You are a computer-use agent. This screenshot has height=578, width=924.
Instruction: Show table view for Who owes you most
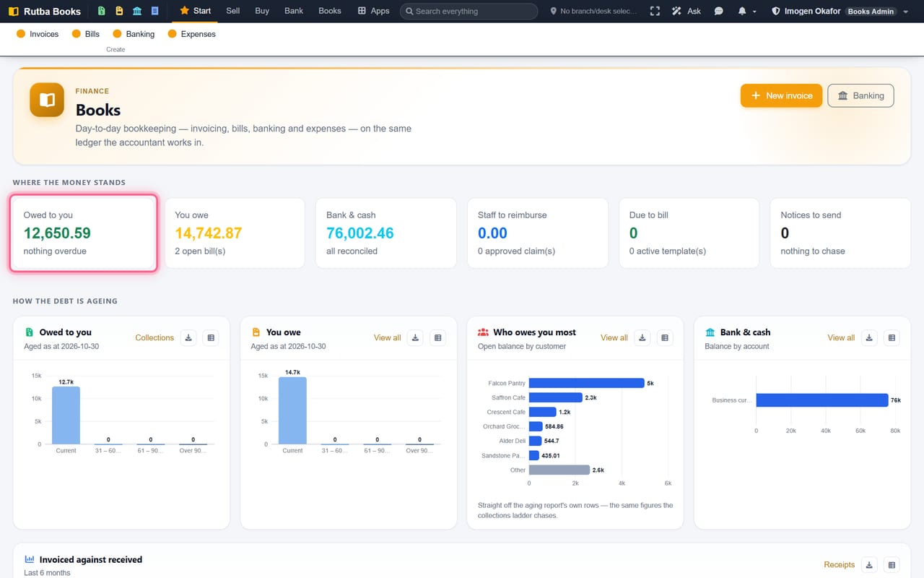click(x=665, y=337)
